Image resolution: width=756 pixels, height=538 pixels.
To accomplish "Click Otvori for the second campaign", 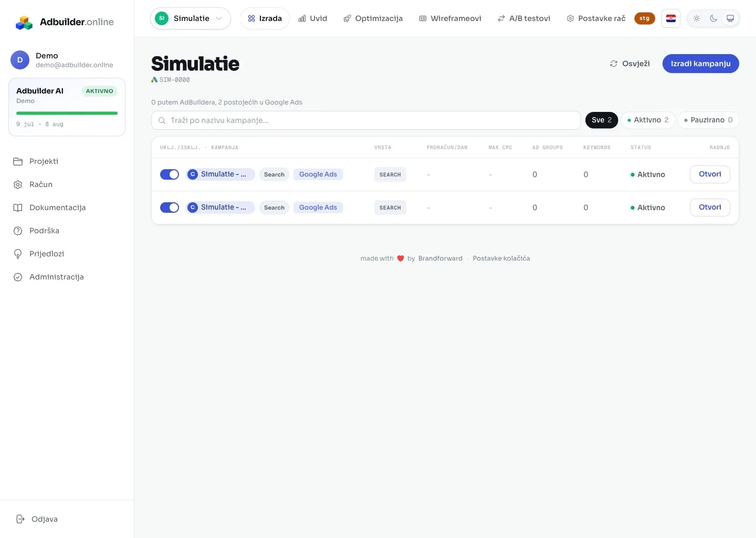I will (710, 208).
